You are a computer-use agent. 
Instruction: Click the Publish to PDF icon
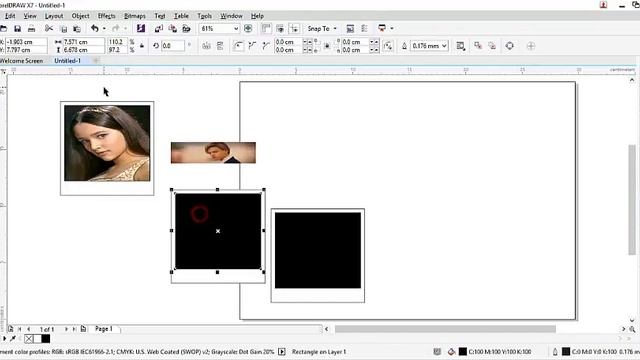[x=187, y=29]
